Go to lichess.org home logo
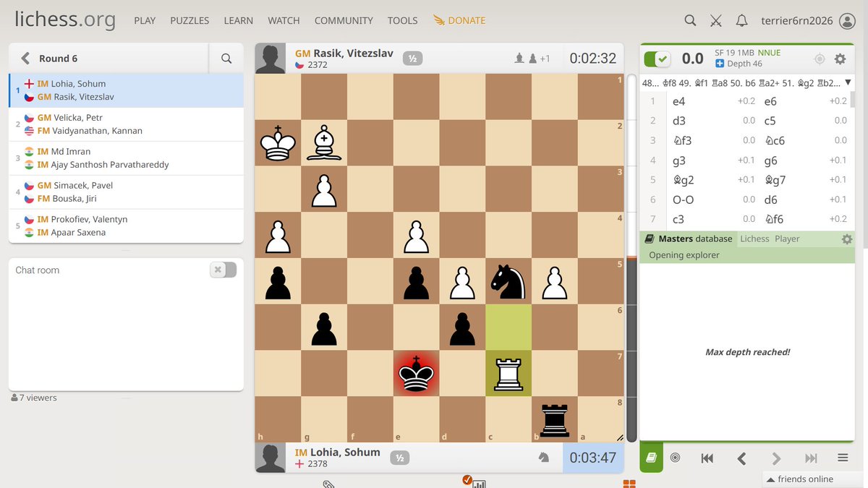 click(x=65, y=20)
